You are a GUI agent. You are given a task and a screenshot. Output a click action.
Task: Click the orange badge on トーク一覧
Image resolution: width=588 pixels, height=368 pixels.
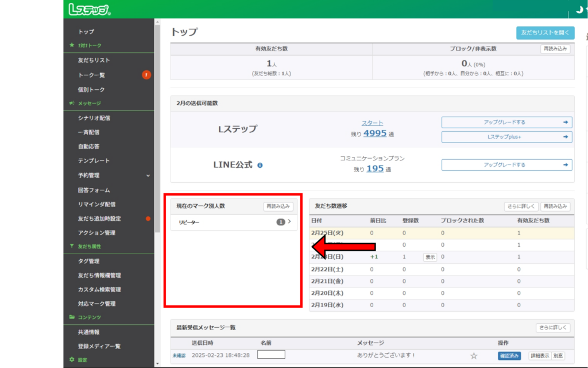click(146, 75)
